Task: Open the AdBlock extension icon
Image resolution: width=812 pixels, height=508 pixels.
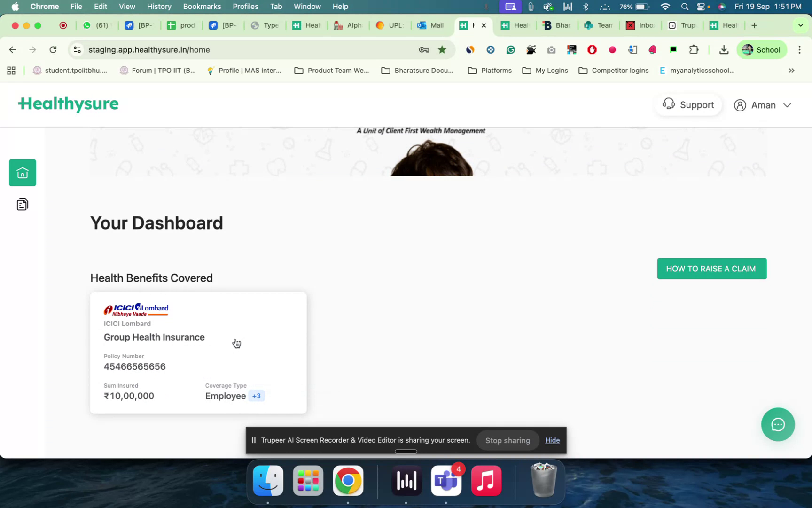Action: click(x=592, y=49)
